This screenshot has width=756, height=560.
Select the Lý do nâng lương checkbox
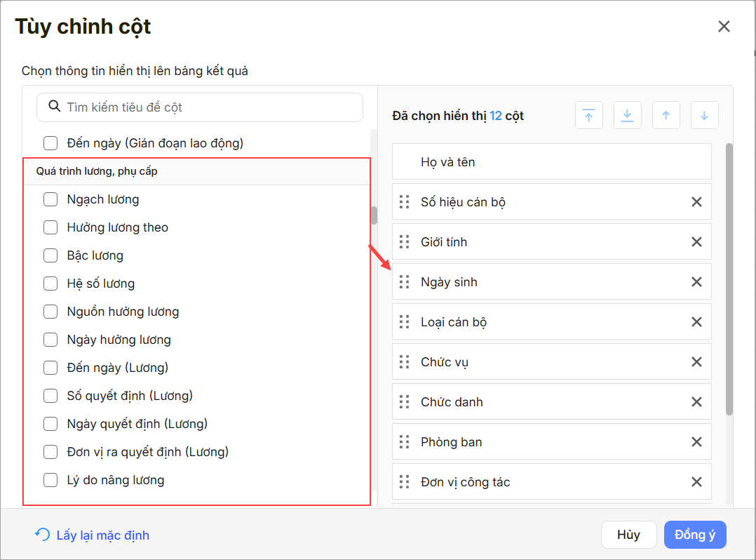tap(50, 480)
